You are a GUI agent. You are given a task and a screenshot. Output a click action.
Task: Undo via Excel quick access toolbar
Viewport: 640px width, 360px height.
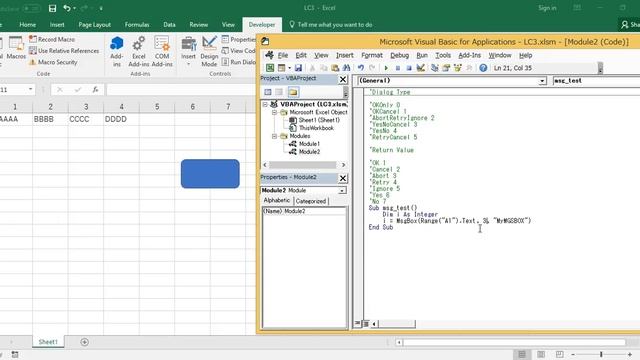coord(67,8)
